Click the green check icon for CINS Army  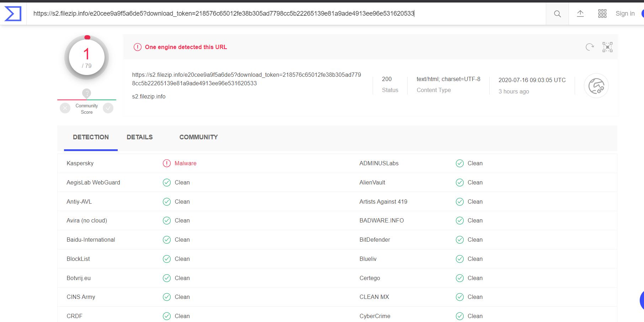pos(167,297)
